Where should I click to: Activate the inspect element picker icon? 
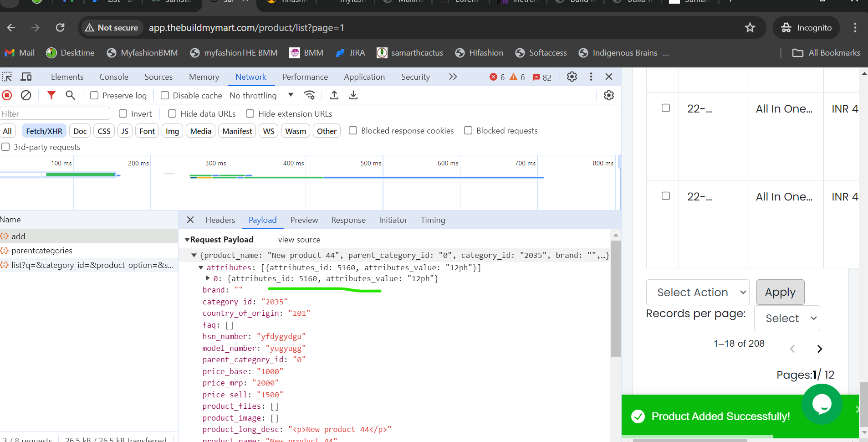click(x=7, y=77)
